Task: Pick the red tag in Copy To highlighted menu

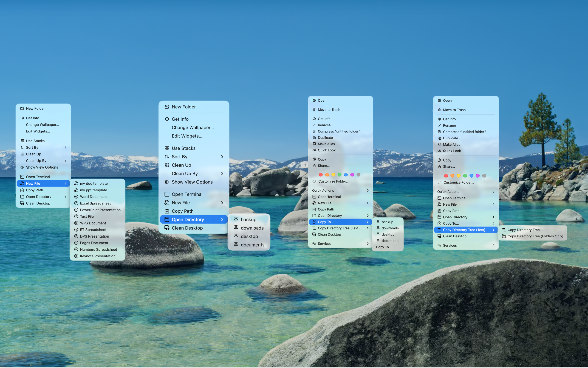Action: [x=321, y=175]
